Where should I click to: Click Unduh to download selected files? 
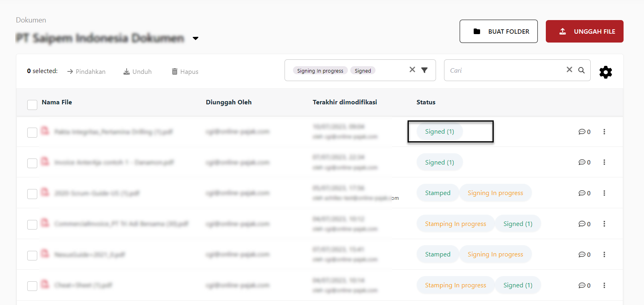[x=137, y=71]
